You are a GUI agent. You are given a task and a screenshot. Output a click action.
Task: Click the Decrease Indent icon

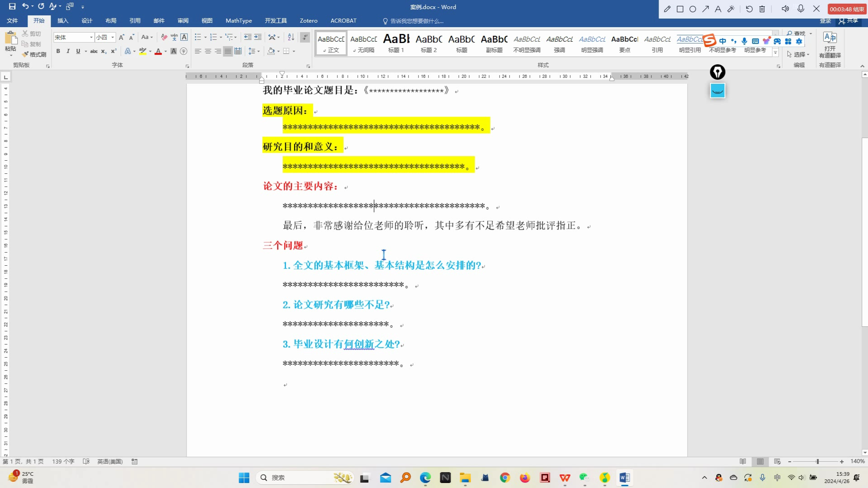tap(248, 37)
